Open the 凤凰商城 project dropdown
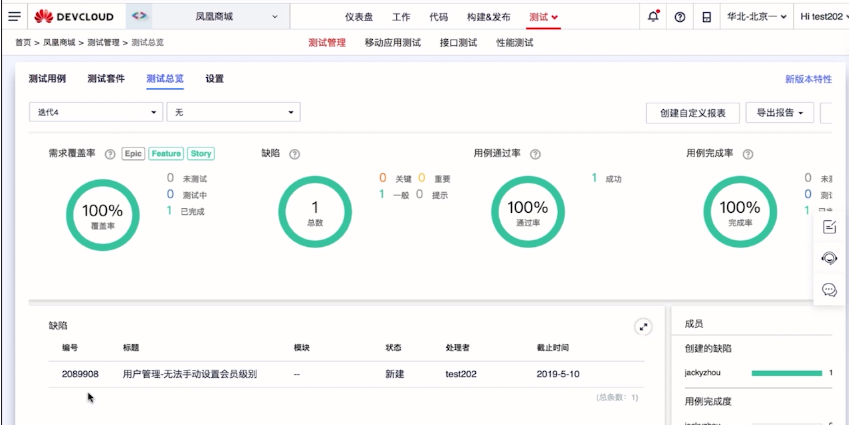The height and width of the screenshot is (425, 849). tap(221, 16)
